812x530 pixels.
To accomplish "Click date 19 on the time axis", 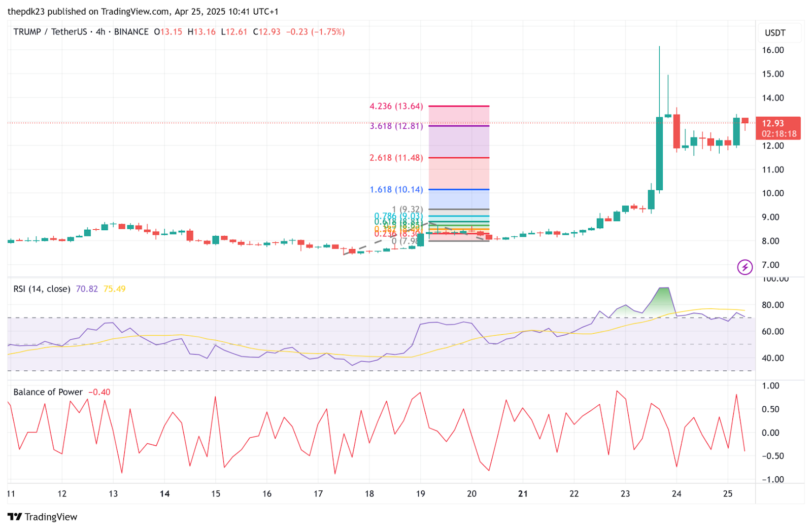I will pos(421,493).
